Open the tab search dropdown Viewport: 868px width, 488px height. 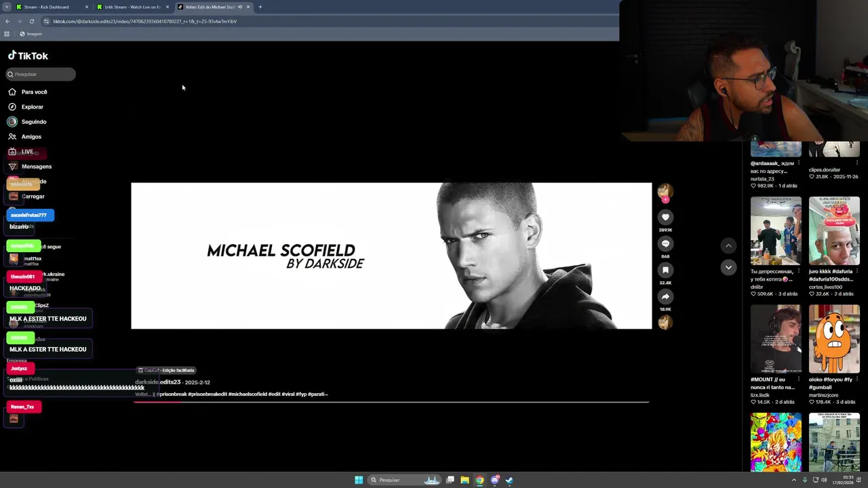tap(6, 7)
